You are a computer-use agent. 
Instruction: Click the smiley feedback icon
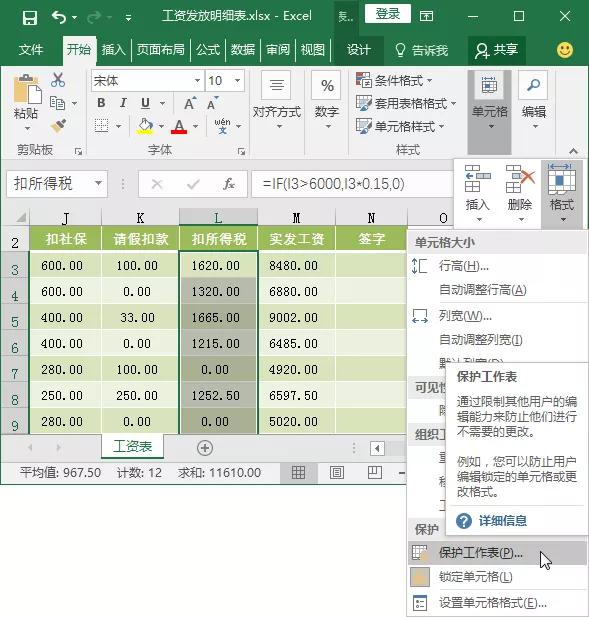click(x=565, y=50)
